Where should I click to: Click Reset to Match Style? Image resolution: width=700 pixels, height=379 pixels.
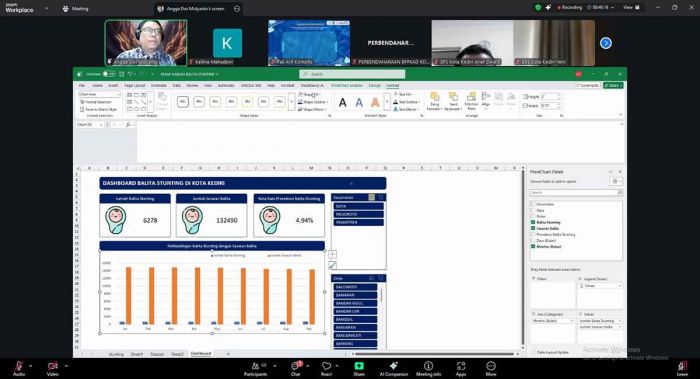98,109
